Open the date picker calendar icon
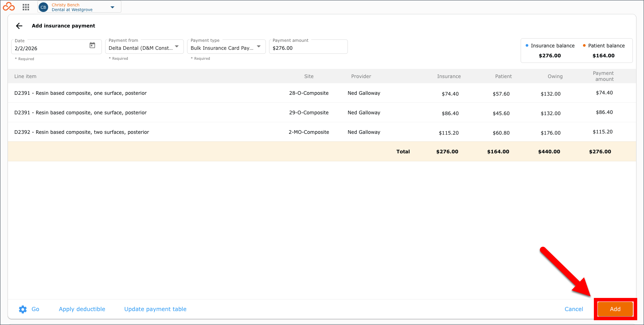644x325 pixels. [x=92, y=45]
